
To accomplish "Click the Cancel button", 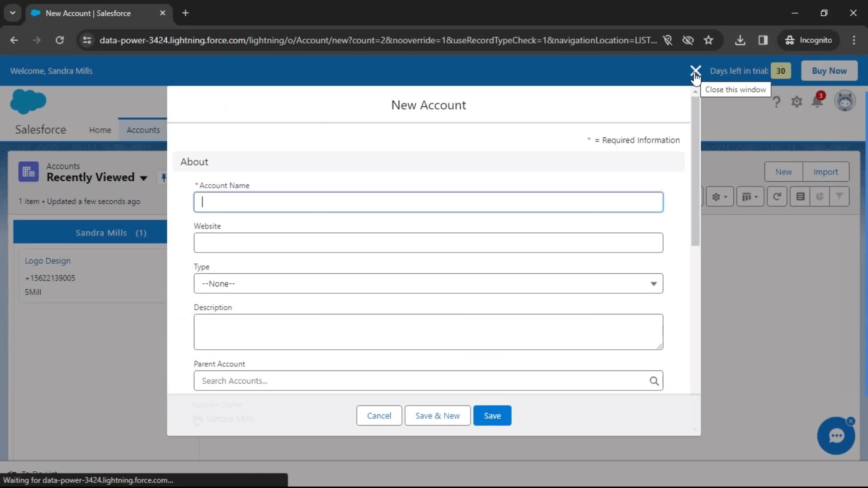I will 379,416.
